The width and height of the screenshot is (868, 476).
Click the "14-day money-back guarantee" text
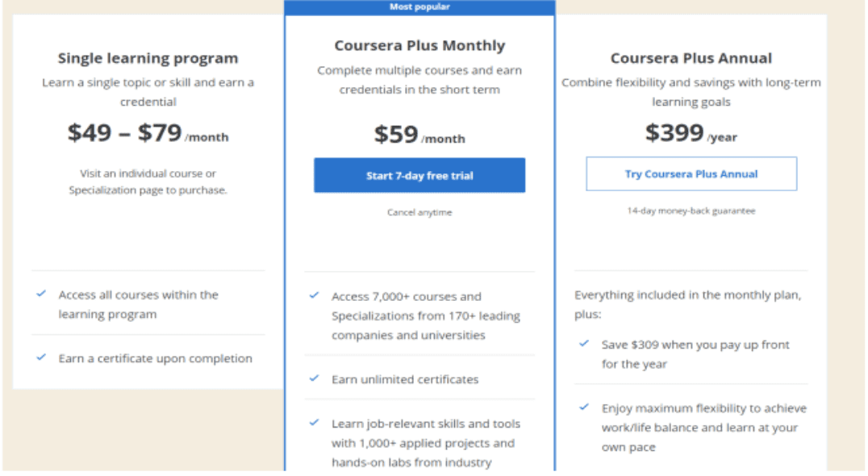(691, 210)
